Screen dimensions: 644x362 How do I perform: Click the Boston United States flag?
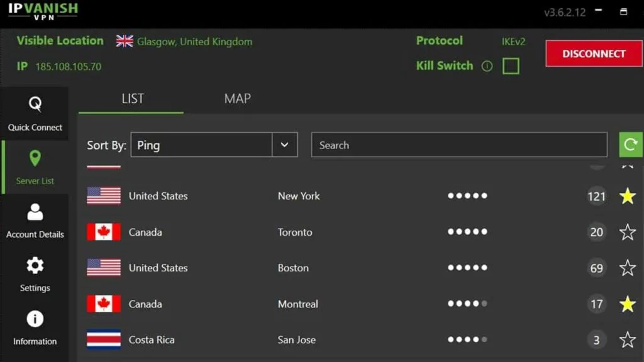[104, 268]
